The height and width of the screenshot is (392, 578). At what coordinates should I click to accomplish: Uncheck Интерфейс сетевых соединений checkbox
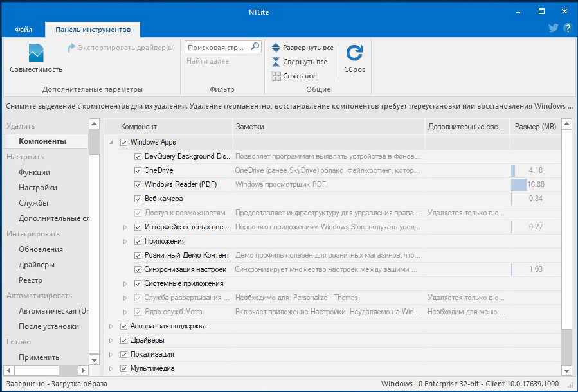coord(138,227)
